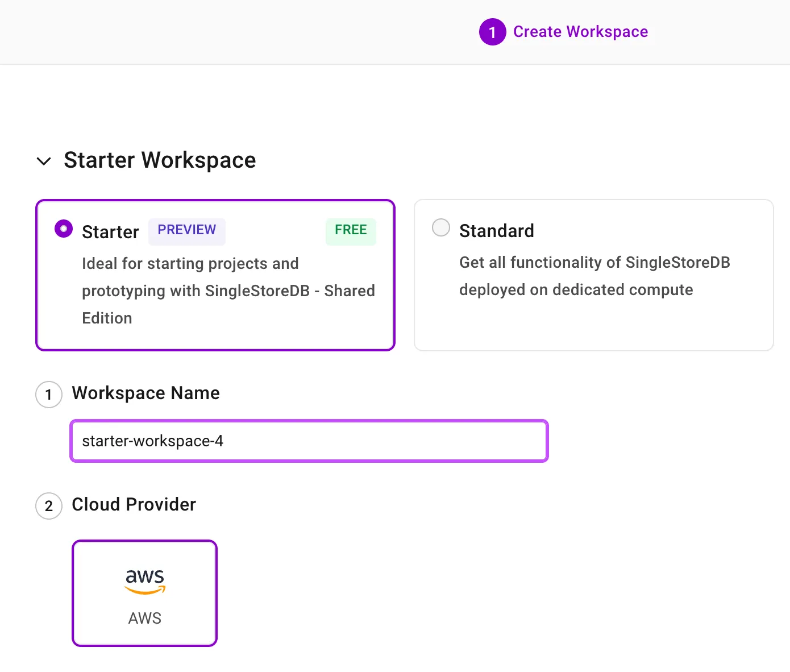Click the AWS logo icon

(x=145, y=581)
